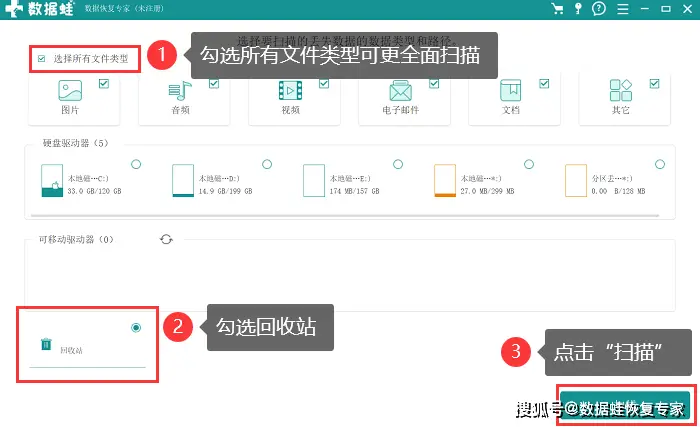Click the 硬盘驱动器 (5) section header
The width and height of the screenshot is (700, 427).
coord(75,143)
